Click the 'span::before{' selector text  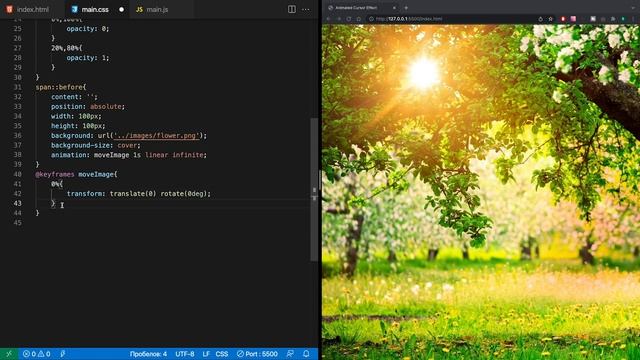click(x=61, y=87)
